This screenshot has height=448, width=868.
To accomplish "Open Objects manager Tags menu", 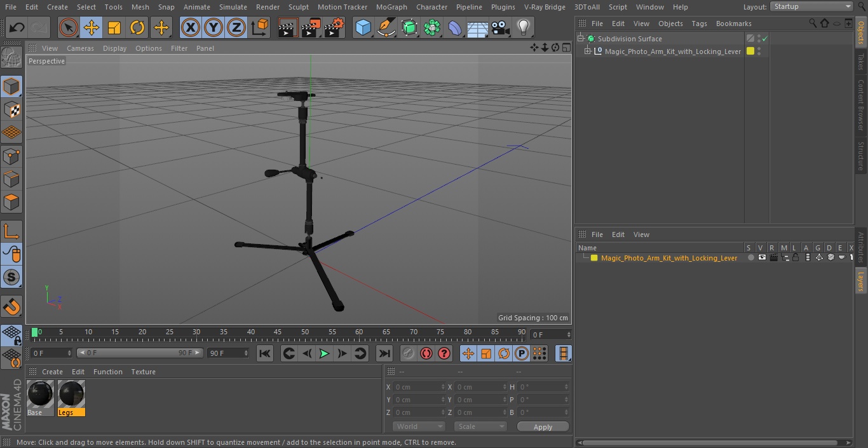I will pyautogui.click(x=699, y=24).
